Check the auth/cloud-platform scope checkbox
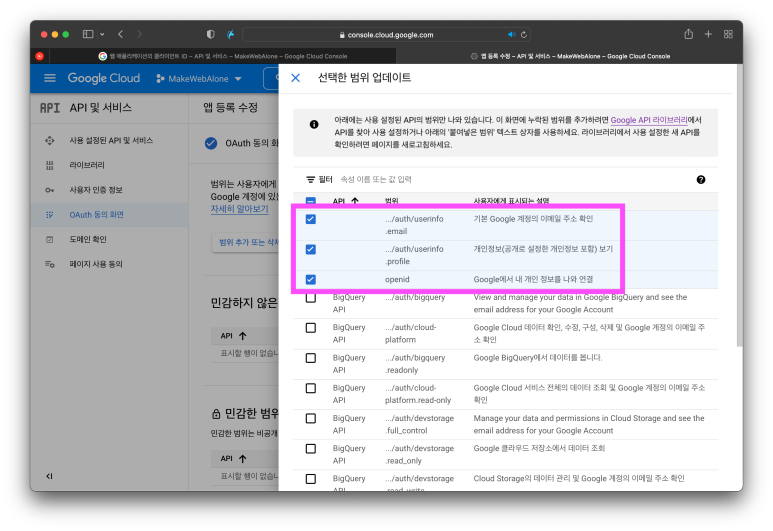This screenshot has width=773, height=531. coord(311,328)
